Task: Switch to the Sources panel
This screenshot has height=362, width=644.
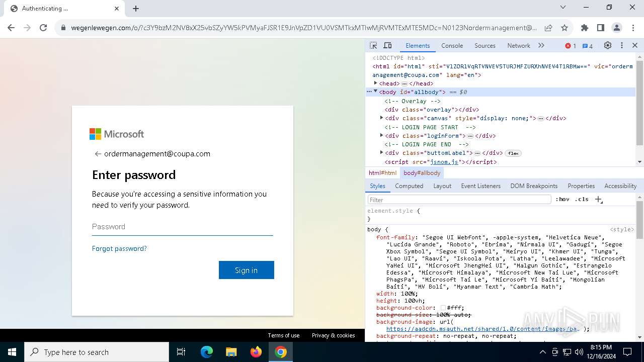Action: click(485, 46)
